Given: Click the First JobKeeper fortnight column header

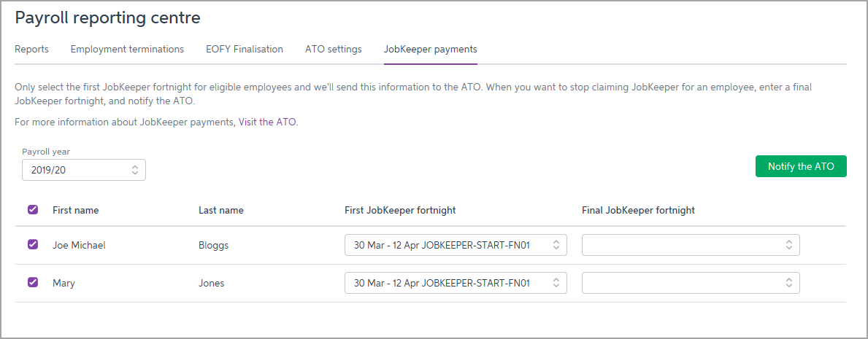Looking at the screenshot, I should 400,211.
